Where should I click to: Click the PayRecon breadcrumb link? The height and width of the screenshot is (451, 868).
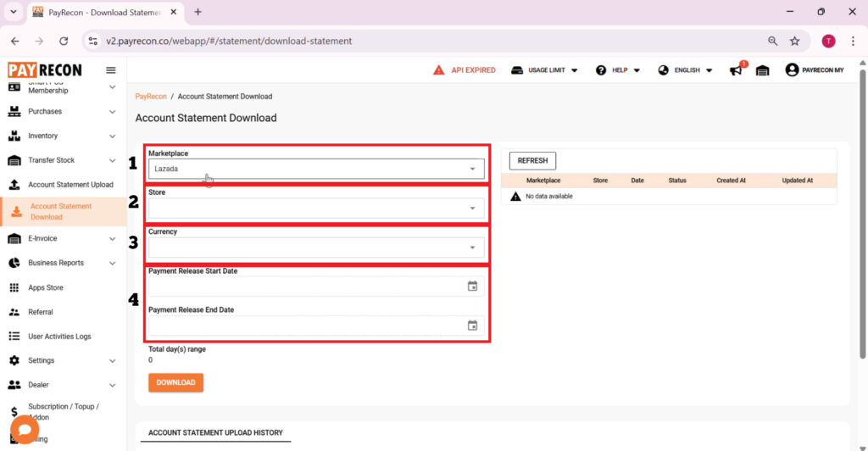point(151,97)
